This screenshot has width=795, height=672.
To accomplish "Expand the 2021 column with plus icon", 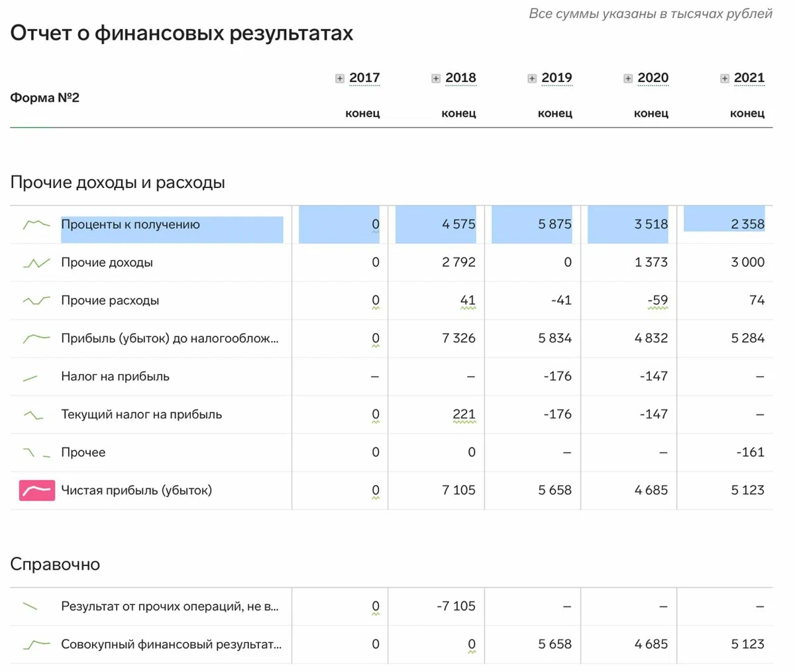I will [x=725, y=79].
